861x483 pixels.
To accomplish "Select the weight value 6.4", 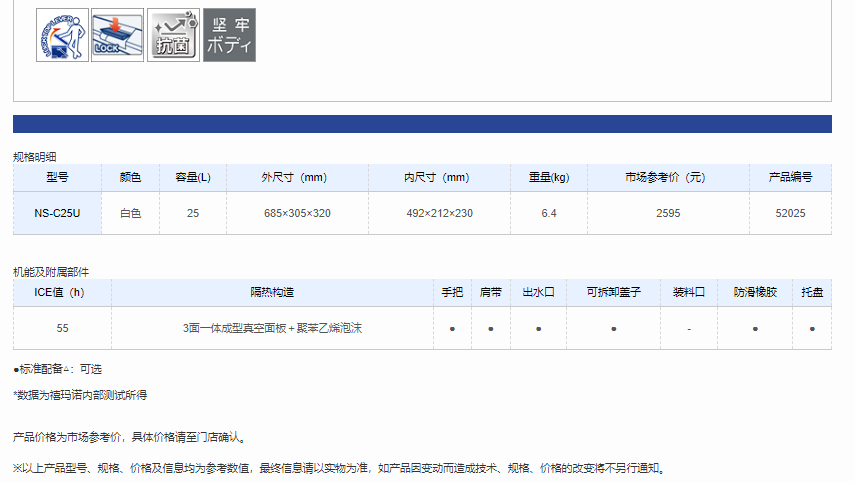I will pyautogui.click(x=549, y=213).
